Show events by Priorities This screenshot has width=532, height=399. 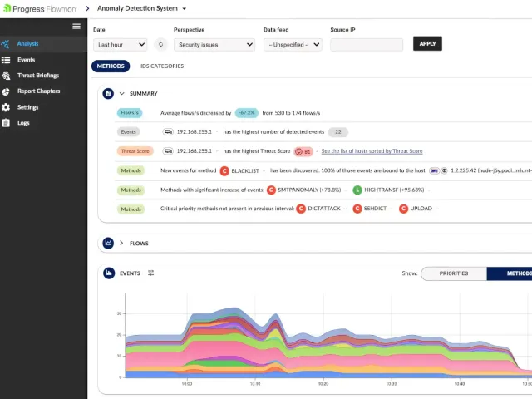click(454, 273)
